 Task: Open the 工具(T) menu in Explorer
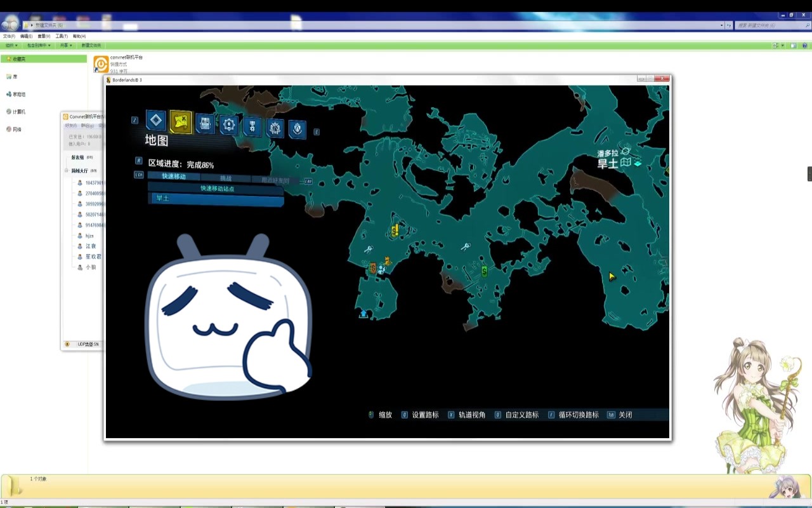(x=62, y=36)
